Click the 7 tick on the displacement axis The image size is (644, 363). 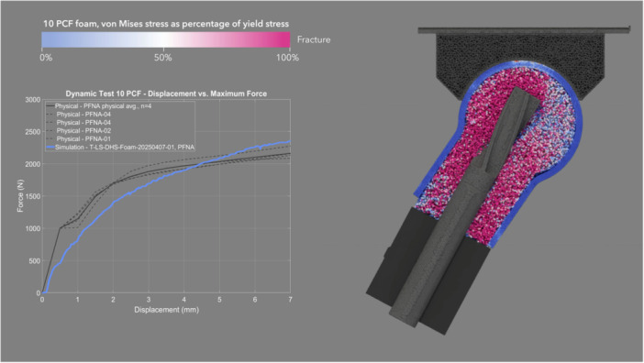[x=290, y=300]
